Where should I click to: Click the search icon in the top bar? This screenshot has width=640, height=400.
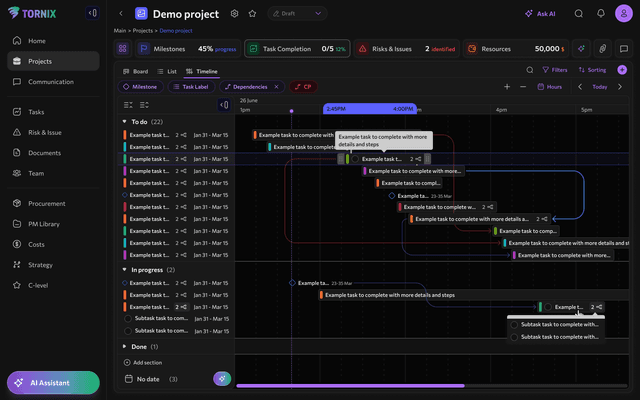(577, 14)
